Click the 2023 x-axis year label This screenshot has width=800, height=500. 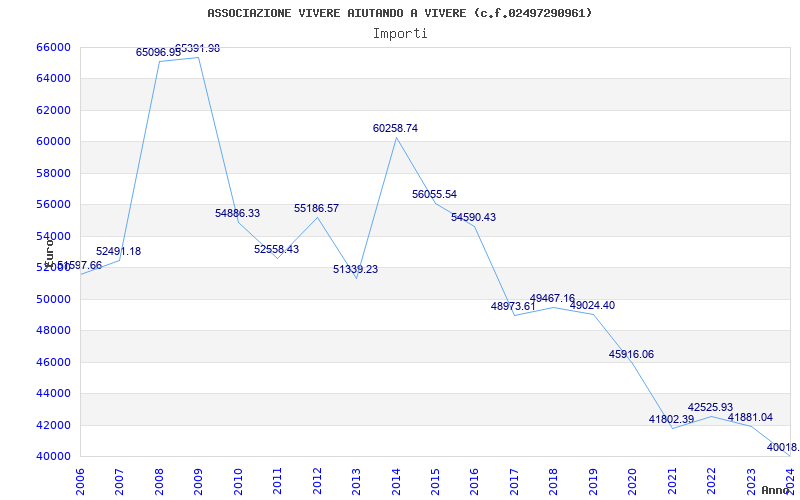point(751,480)
